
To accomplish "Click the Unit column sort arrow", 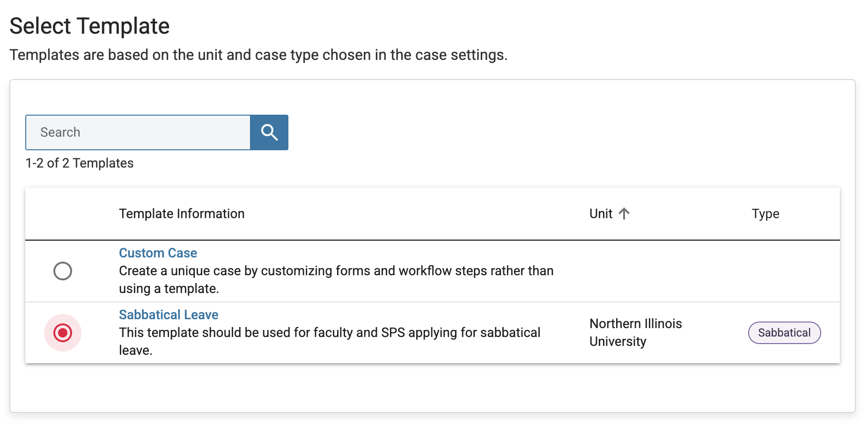I will point(624,214).
